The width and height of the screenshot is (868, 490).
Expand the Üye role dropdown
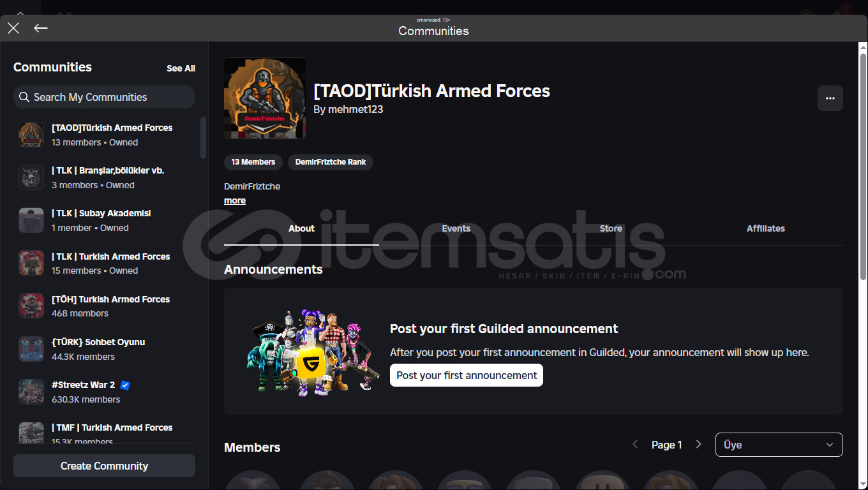click(779, 445)
